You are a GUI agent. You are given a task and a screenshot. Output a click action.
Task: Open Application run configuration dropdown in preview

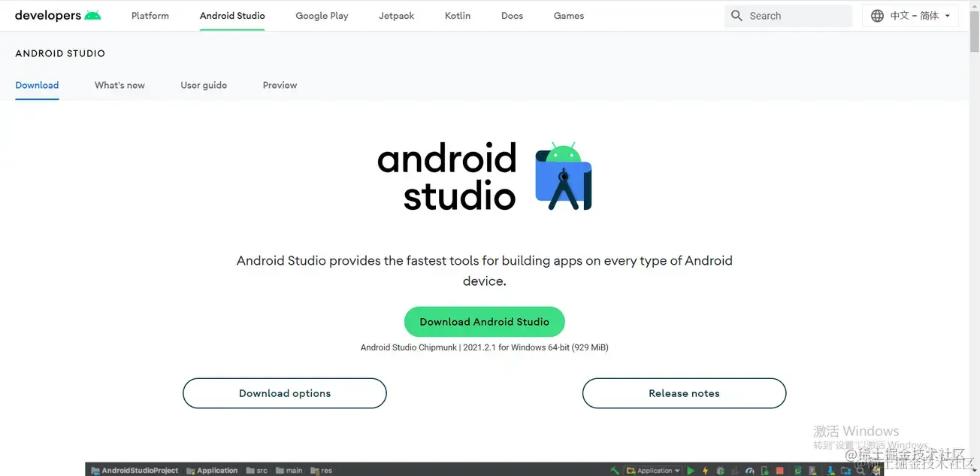tap(653, 471)
